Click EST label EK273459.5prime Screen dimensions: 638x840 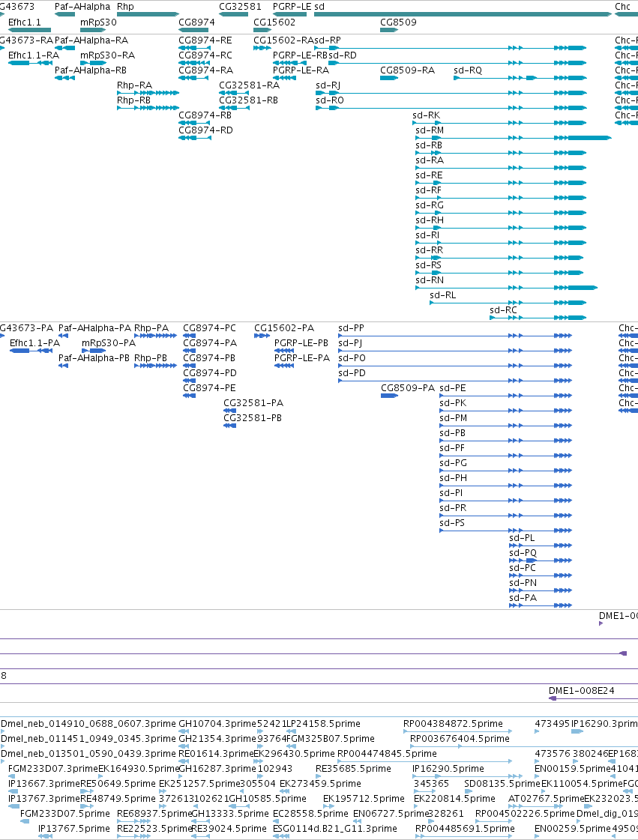click(x=321, y=784)
